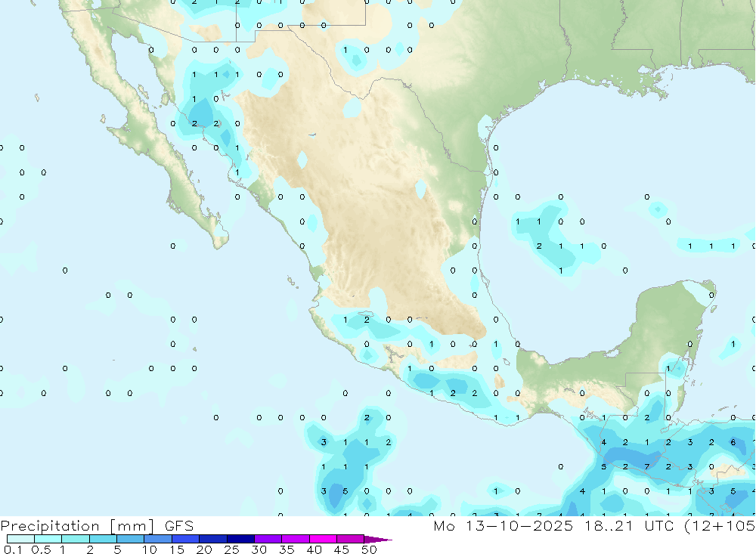Click legend scale label '20'
Screen dimensions: 756x554
pos(204,549)
